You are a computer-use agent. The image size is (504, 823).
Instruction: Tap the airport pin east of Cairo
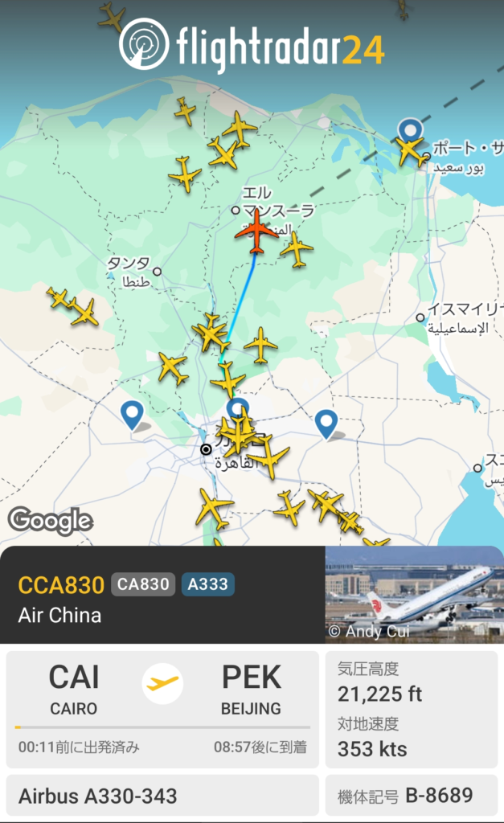pos(326,424)
